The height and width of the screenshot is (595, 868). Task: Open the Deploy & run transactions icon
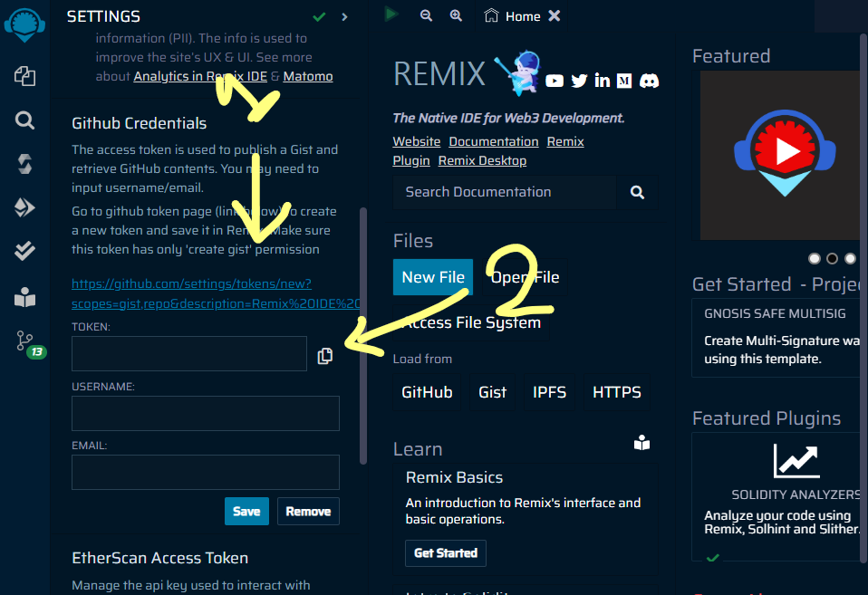pyautogui.click(x=24, y=207)
